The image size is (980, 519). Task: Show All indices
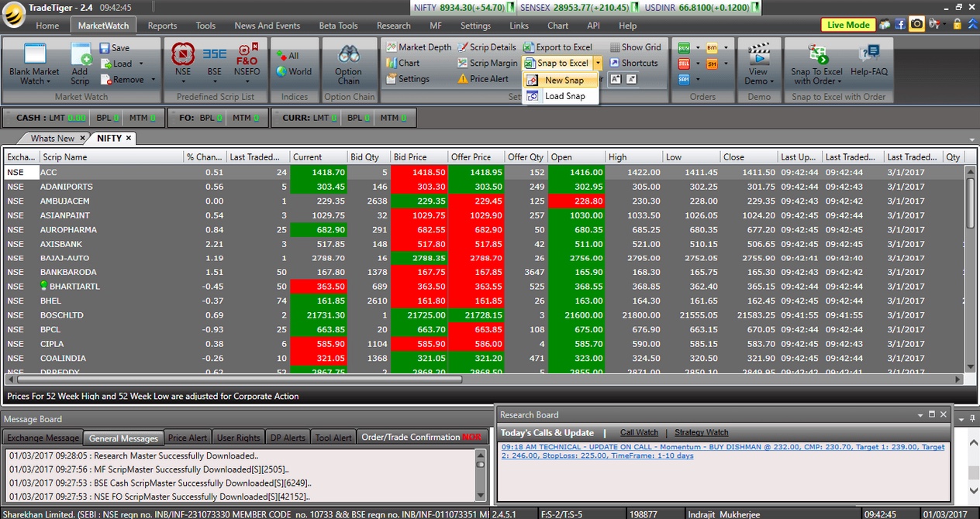click(x=288, y=56)
